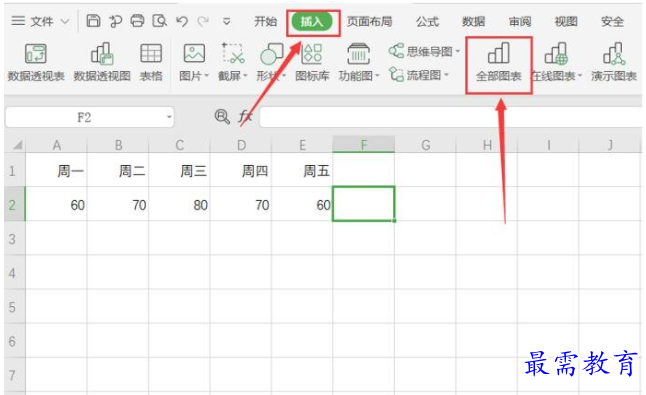Viewport: 646px width, 395px height.
Task: Switch to the 公式 tab
Action: [x=427, y=21]
